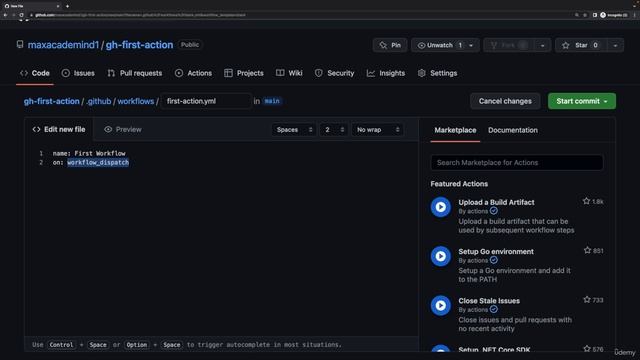Click the Upload a Build Artifact play icon
The height and width of the screenshot is (360, 640).
[440, 207]
